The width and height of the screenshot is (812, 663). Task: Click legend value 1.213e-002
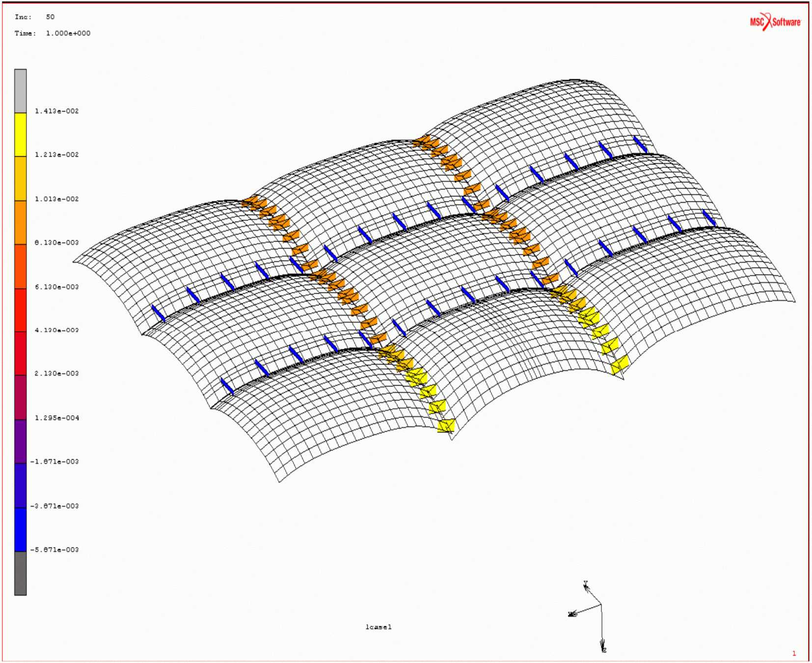tap(56, 155)
